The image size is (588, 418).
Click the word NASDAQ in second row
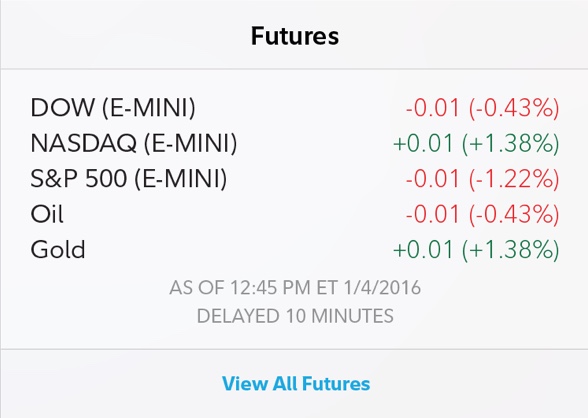(83, 143)
